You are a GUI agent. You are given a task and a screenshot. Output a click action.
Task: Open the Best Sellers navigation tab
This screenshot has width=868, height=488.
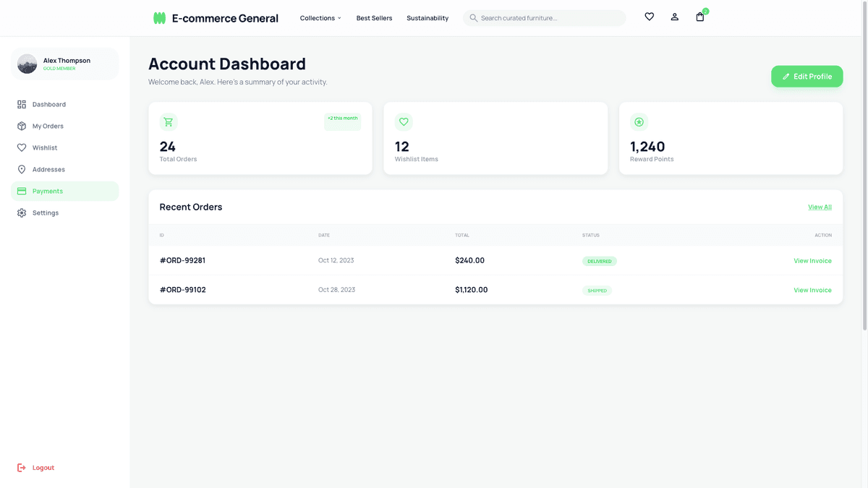[x=373, y=17]
